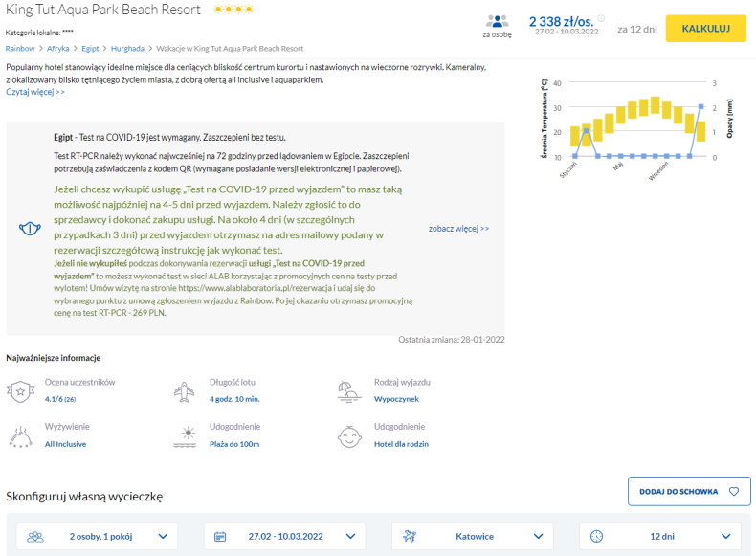Click the Ostatnia zmiana: 28-01-2022 text
This screenshot has height=556, width=756.
point(452,340)
